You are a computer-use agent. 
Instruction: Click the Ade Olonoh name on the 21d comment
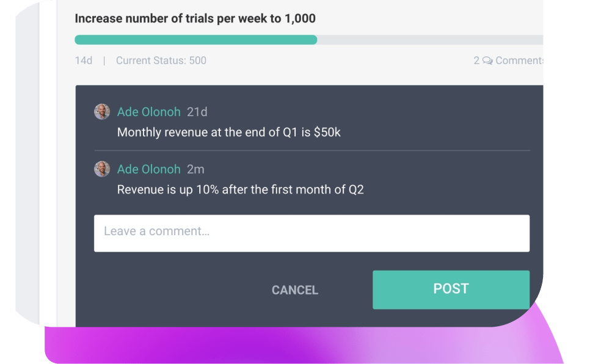(x=148, y=112)
